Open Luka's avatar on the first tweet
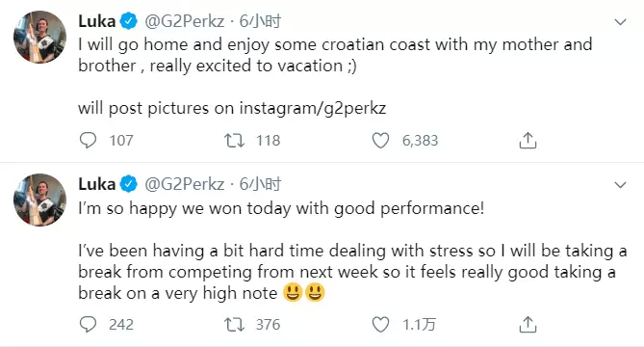This screenshot has height=347, width=644. [x=39, y=37]
